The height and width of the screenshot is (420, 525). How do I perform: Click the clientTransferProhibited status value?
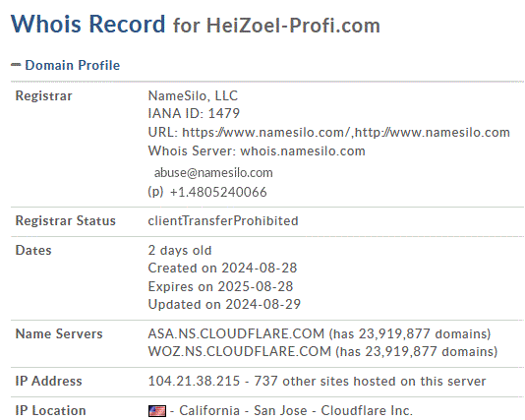(x=223, y=221)
